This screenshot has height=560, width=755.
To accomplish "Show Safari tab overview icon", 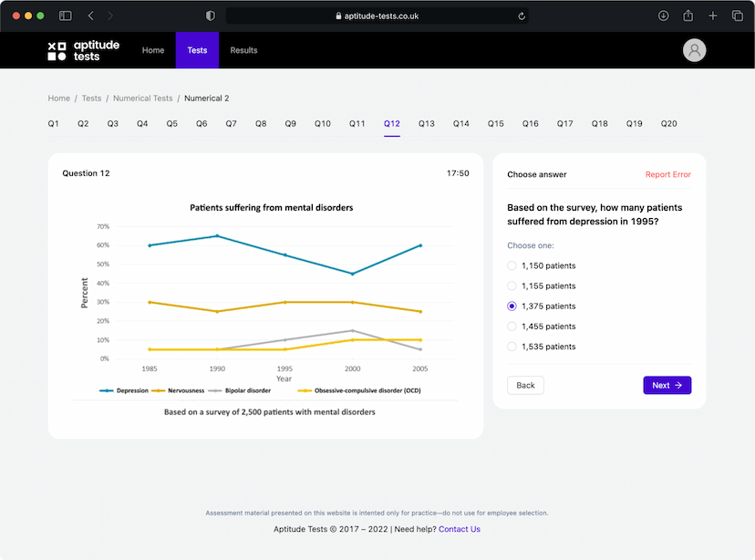I will [737, 16].
